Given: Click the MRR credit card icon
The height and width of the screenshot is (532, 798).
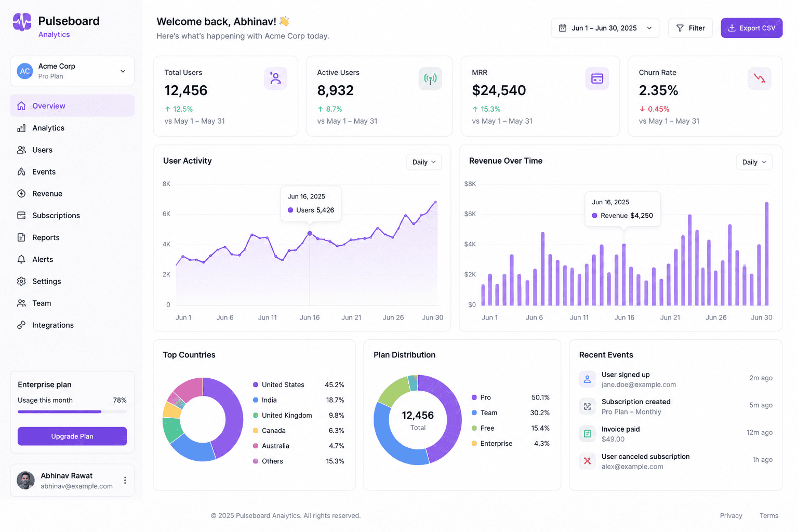Looking at the screenshot, I should tap(597, 78).
